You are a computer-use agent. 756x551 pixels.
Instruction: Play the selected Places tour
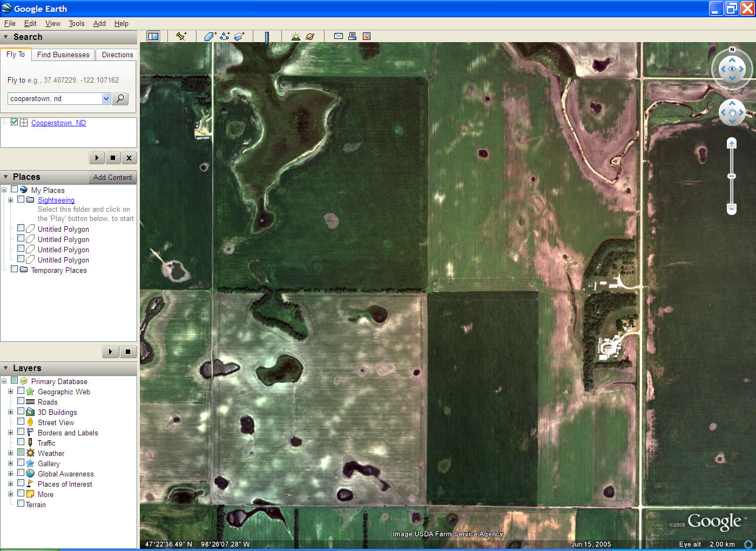110,352
